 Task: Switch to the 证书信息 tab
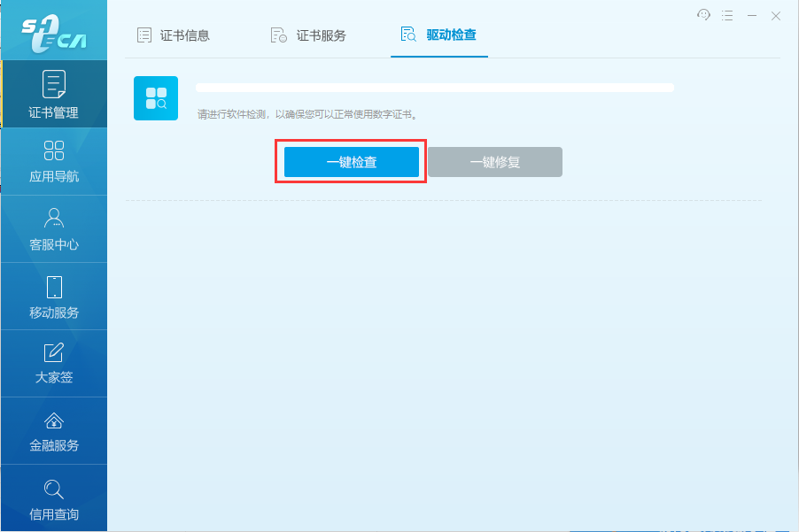coord(174,35)
